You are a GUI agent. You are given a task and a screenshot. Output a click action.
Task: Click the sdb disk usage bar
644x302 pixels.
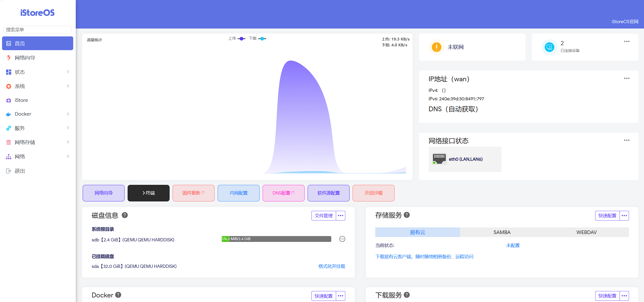click(x=276, y=239)
